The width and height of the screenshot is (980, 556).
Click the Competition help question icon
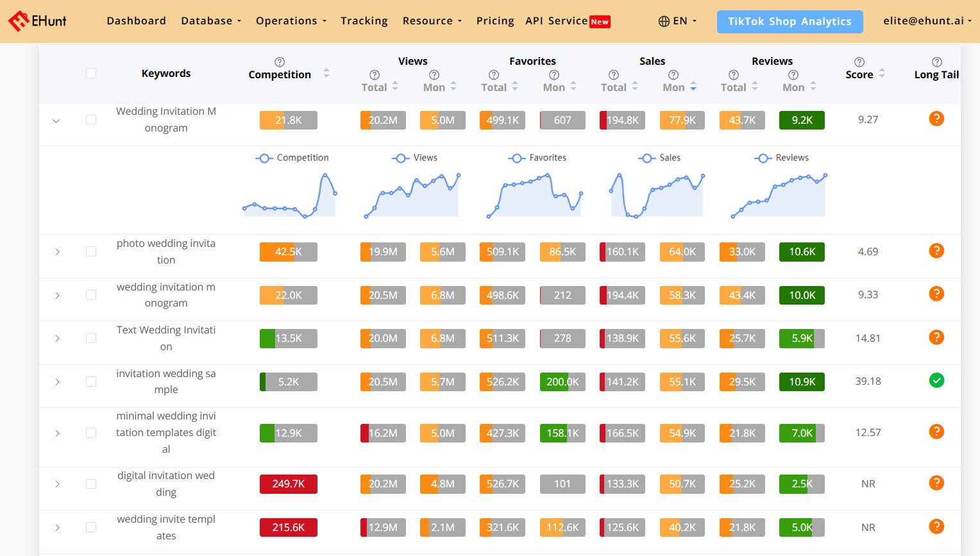pos(280,62)
